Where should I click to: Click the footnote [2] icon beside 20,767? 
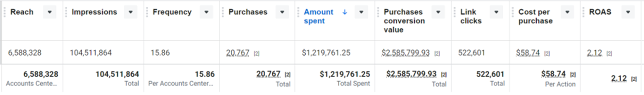point(256,54)
